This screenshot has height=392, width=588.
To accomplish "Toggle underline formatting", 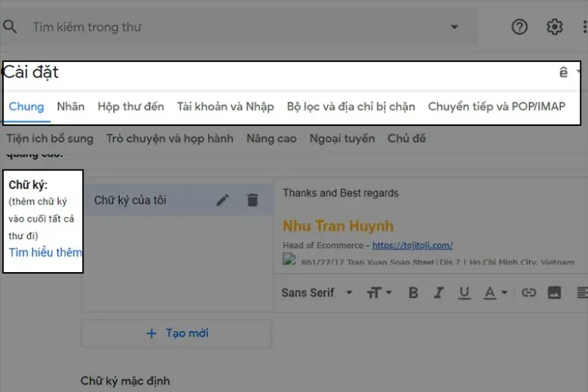I will coord(464,292).
